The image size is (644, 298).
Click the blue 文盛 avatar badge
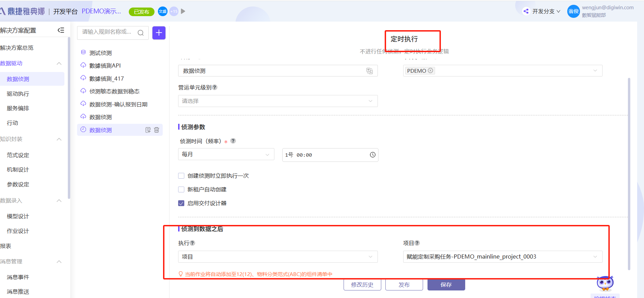[163, 11]
